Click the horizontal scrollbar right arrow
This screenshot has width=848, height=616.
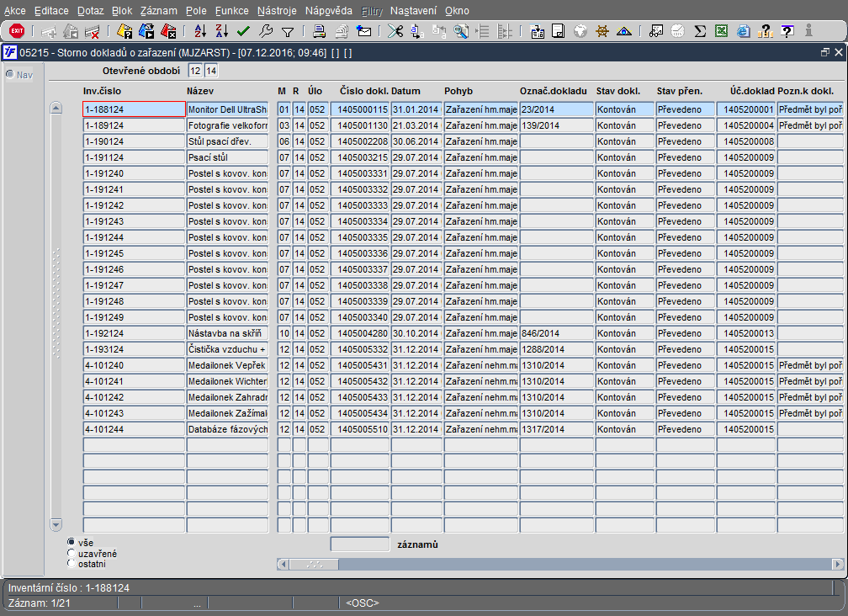[838, 564]
